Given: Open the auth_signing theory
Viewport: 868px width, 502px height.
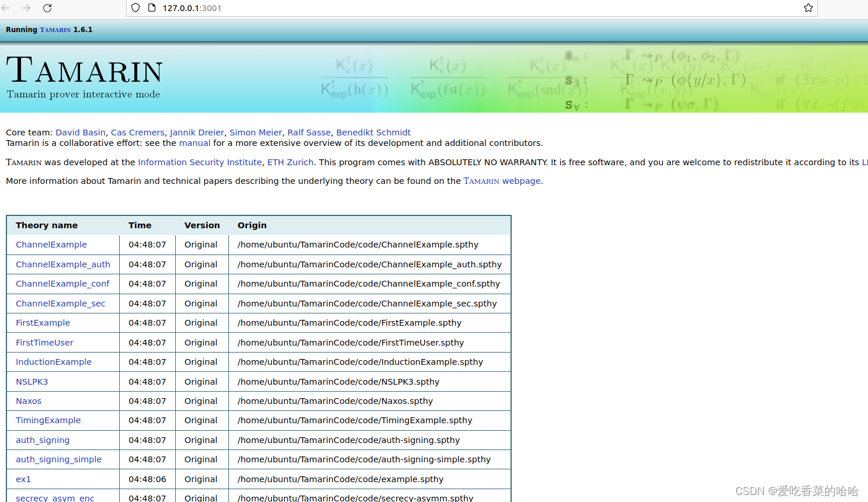Looking at the screenshot, I should coord(43,440).
